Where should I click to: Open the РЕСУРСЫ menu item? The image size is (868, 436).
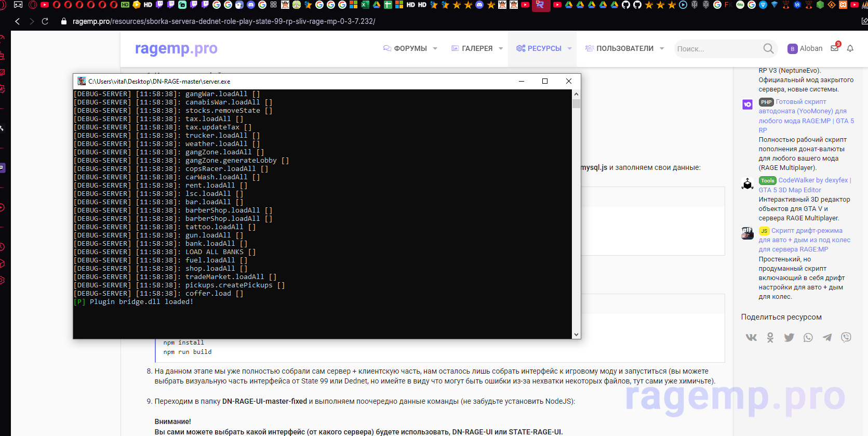(544, 48)
